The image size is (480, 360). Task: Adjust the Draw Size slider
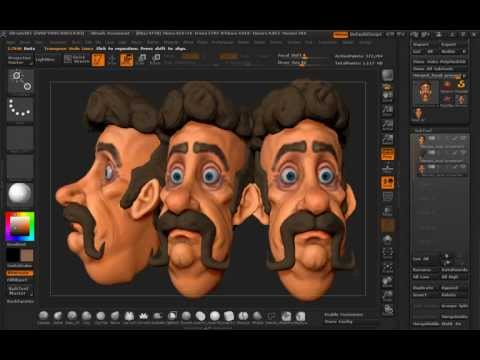[302, 62]
